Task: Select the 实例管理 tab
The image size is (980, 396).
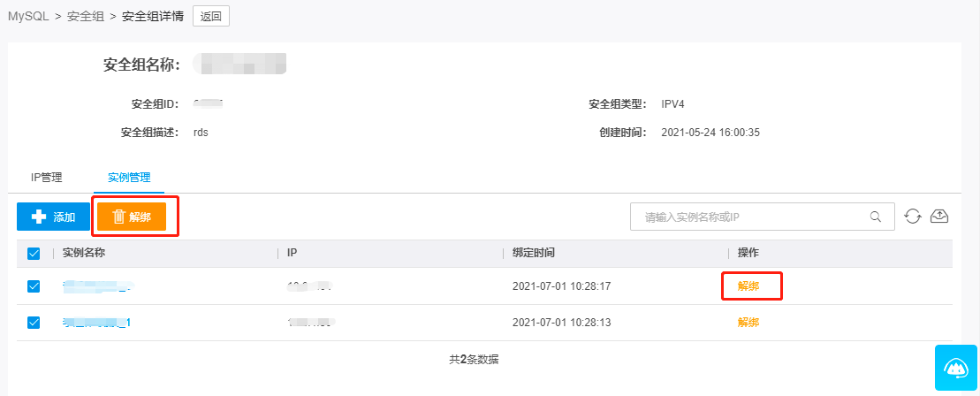Action: (129, 178)
